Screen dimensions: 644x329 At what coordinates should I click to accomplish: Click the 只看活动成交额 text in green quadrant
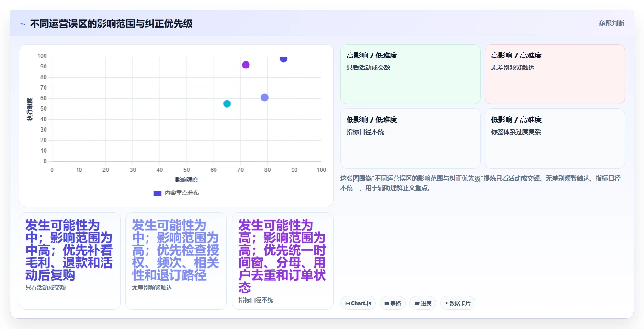[x=368, y=68]
